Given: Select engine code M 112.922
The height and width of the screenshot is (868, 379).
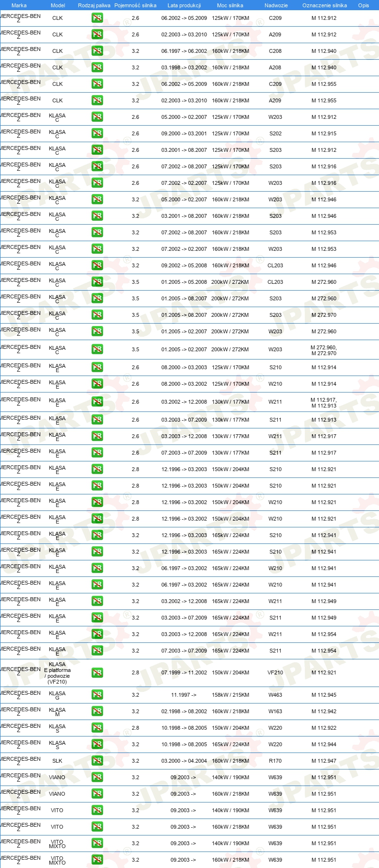Looking at the screenshot, I should (324, 728).
